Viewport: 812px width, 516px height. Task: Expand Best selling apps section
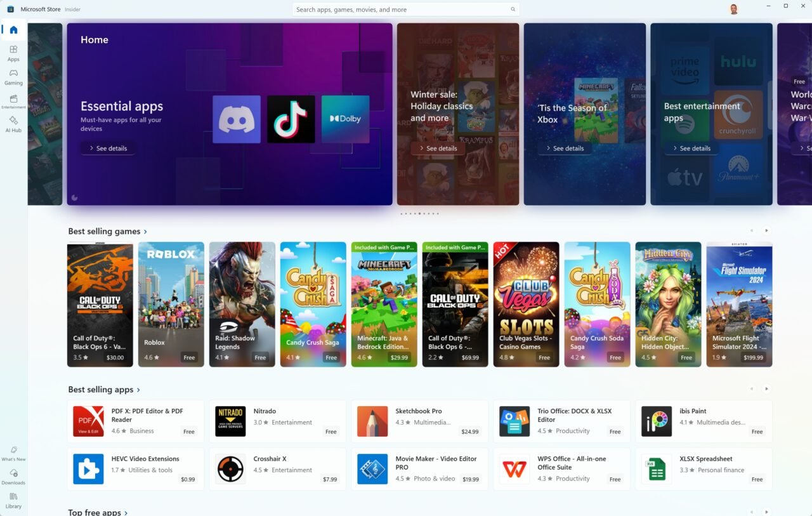click(104, 389)
